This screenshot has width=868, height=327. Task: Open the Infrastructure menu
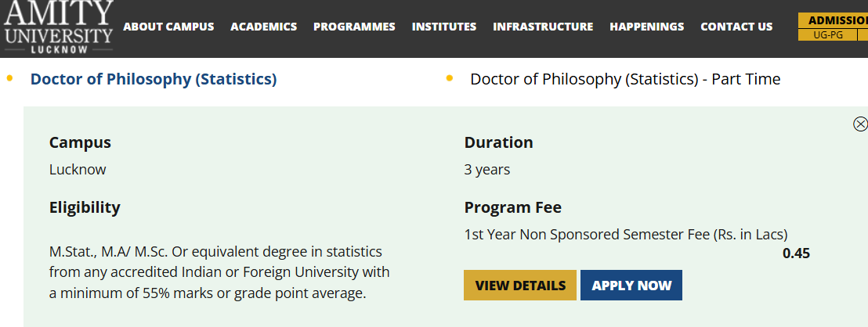pyautogui.click(x=543, y=27)
